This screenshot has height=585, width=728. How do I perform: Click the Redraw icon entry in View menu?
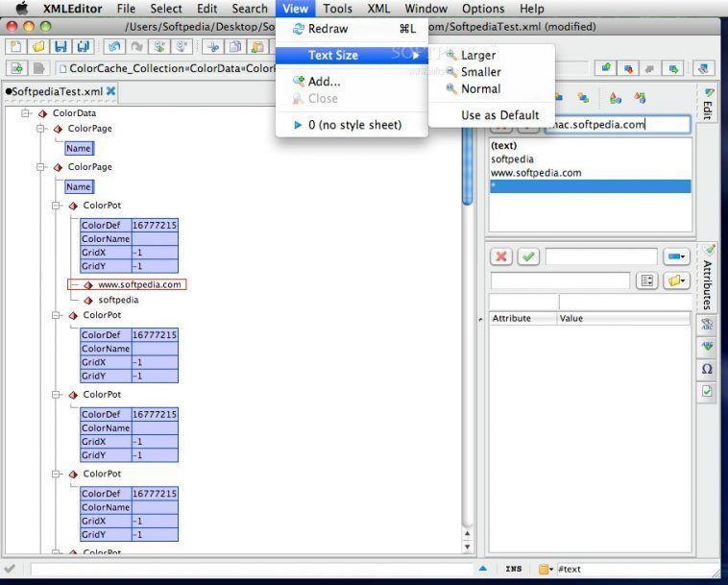click(x=298, y=29)
